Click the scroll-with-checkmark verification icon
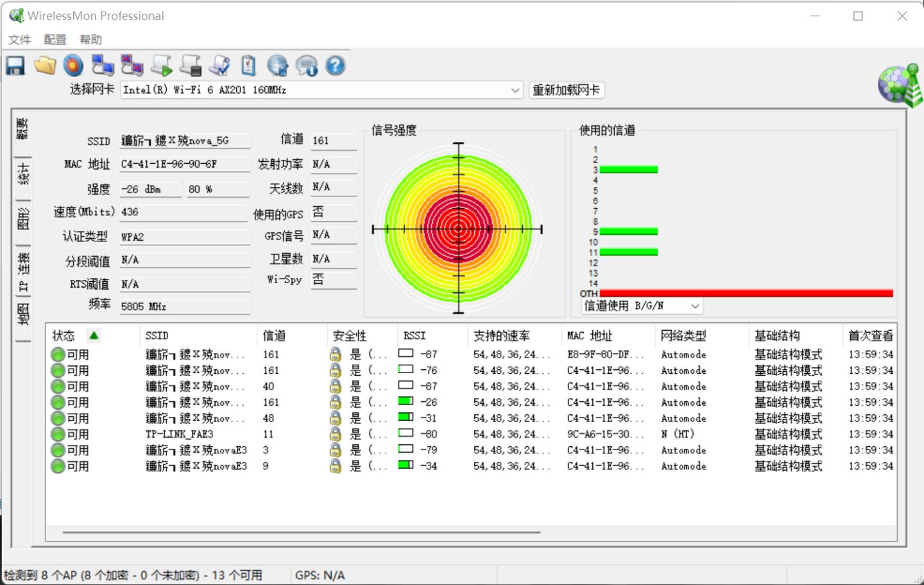This screenshot has width=924, height=585. pos(219,65)
